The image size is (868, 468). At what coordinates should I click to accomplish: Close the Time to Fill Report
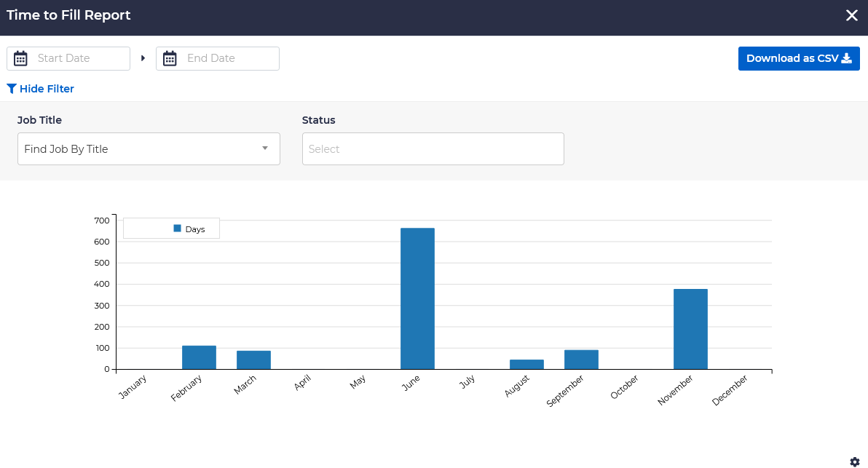[851, 15]
